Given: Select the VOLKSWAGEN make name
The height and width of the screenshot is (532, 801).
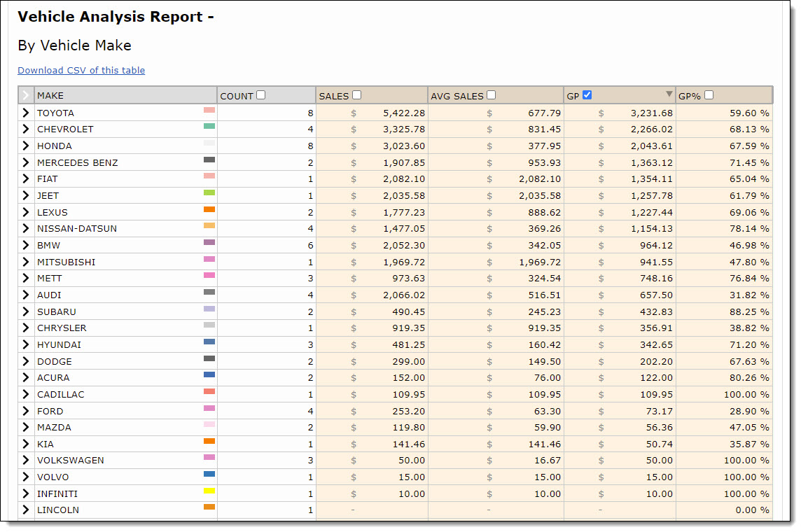Looking at the screenshot, I should click(71, 460).
